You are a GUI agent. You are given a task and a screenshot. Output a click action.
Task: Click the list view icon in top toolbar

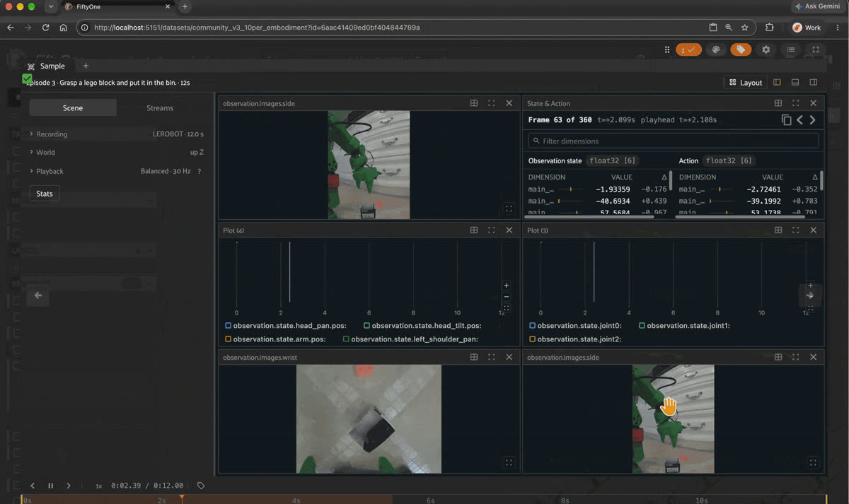[x=790, y=49]
